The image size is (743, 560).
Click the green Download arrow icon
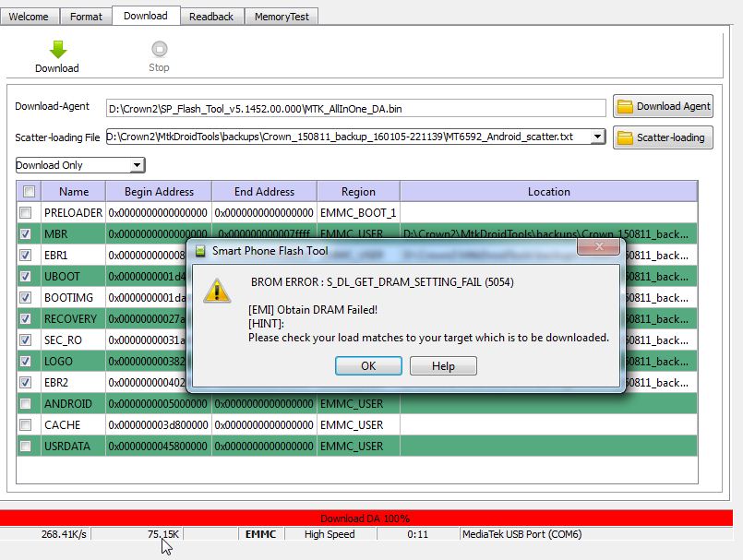coord(57,50)
